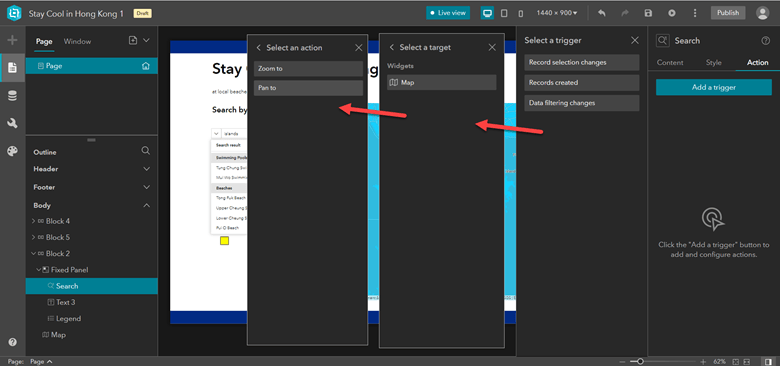
Task: Toggle the Live view button
Action: 448,13
